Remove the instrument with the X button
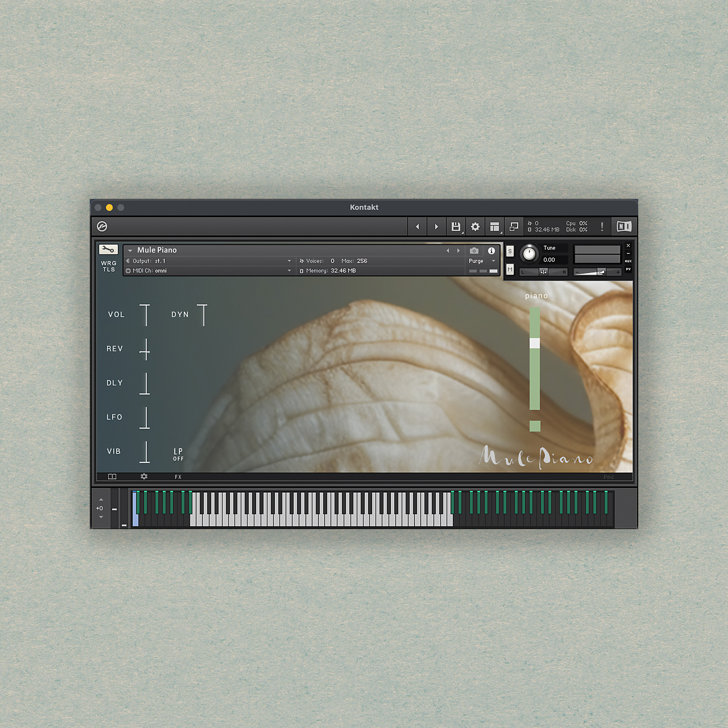 (x=628, y=245)
